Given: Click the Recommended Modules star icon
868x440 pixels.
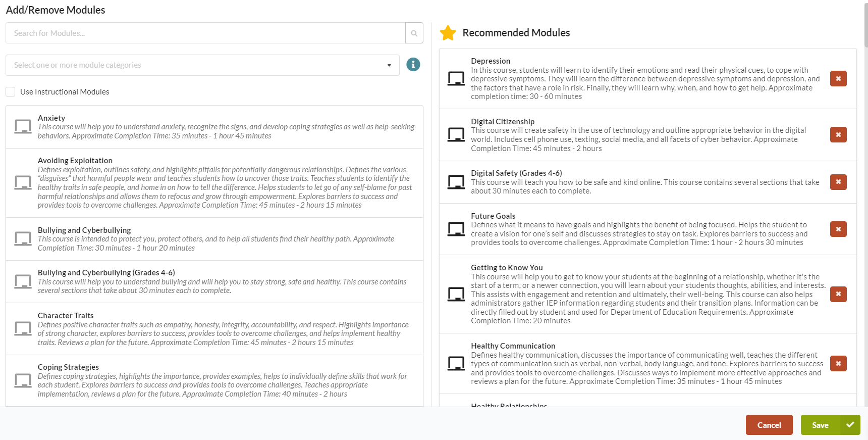Looking at the screenshot, I should tap(448, 33).
